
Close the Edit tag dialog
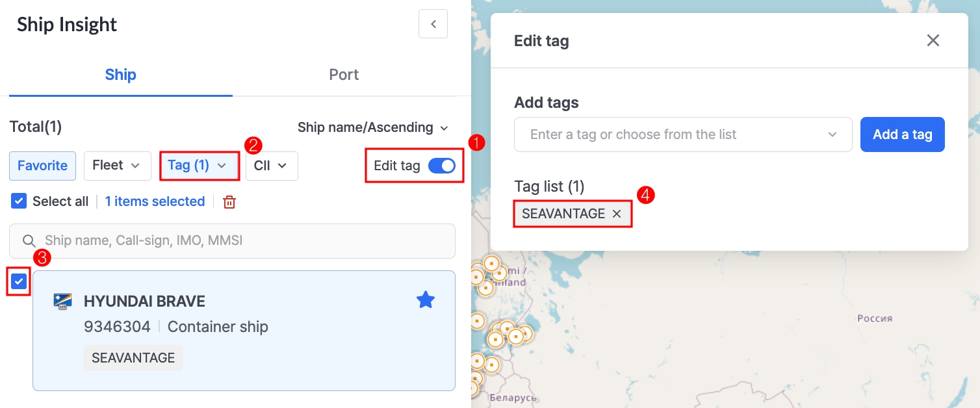click(x=933, y=41)
